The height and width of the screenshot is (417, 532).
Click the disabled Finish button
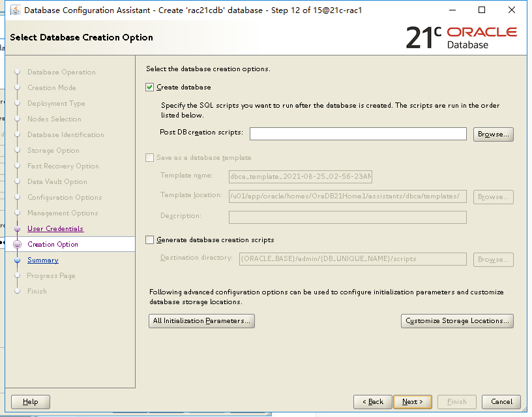coord(456,402)
